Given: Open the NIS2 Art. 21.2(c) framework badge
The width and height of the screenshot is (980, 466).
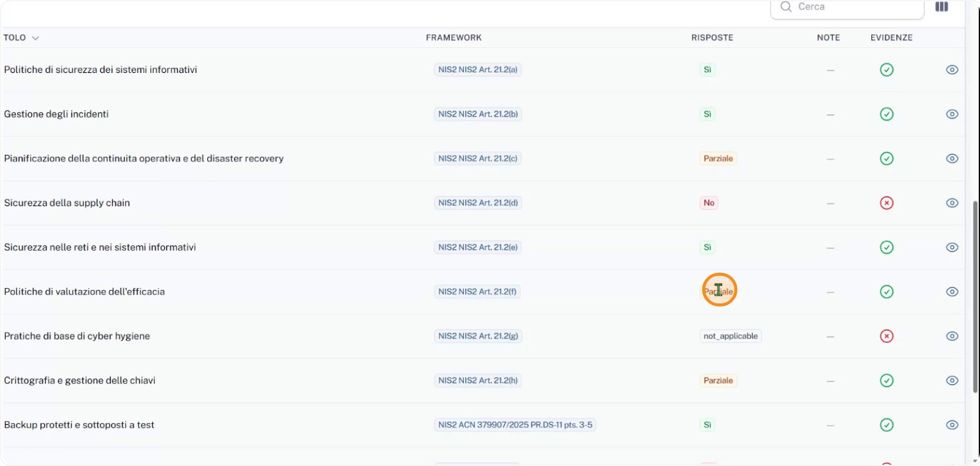Looking at the screenshot, I should (x=477, y=158).
